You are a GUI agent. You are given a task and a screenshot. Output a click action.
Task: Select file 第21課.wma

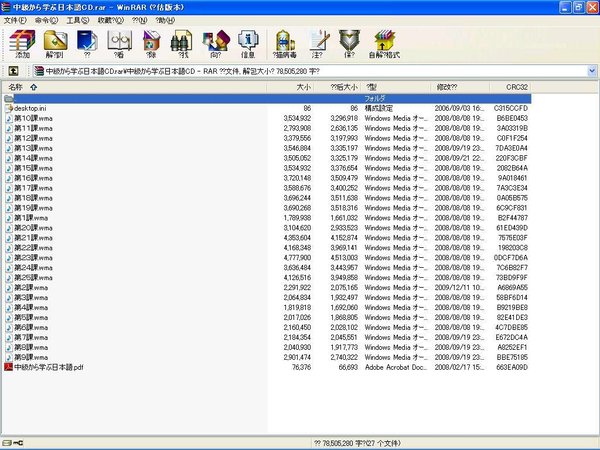tap(33, 238)
